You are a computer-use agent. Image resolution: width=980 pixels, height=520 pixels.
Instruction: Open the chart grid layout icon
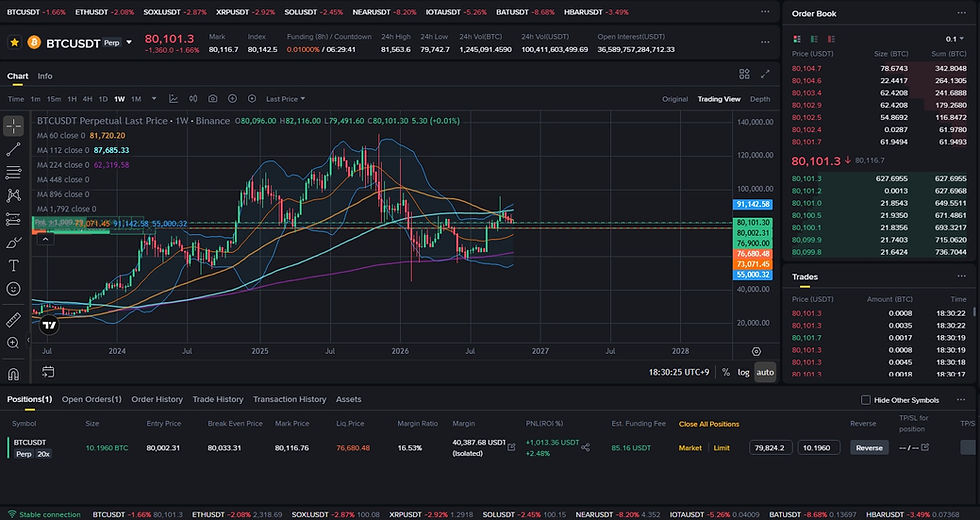(x=744, y=74)
